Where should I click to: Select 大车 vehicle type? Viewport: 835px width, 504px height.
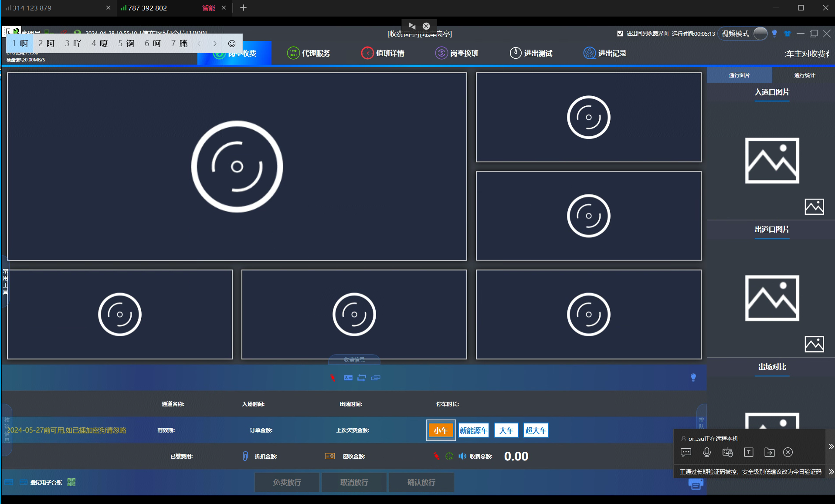point(506,430)
